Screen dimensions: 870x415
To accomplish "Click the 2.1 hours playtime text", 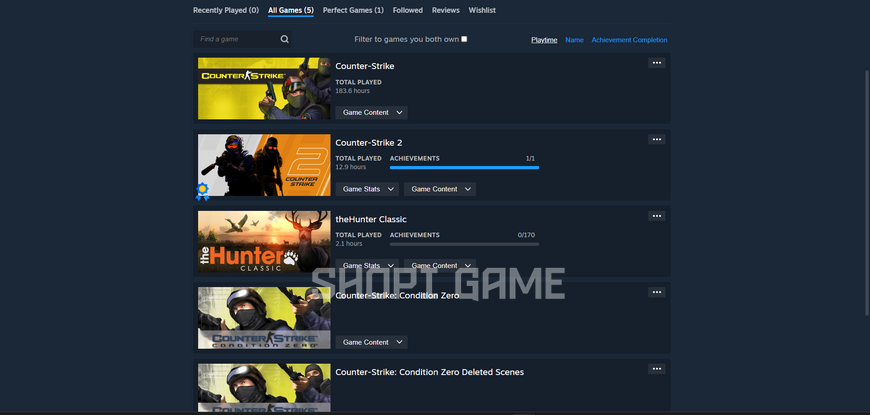I will point(349,244).
